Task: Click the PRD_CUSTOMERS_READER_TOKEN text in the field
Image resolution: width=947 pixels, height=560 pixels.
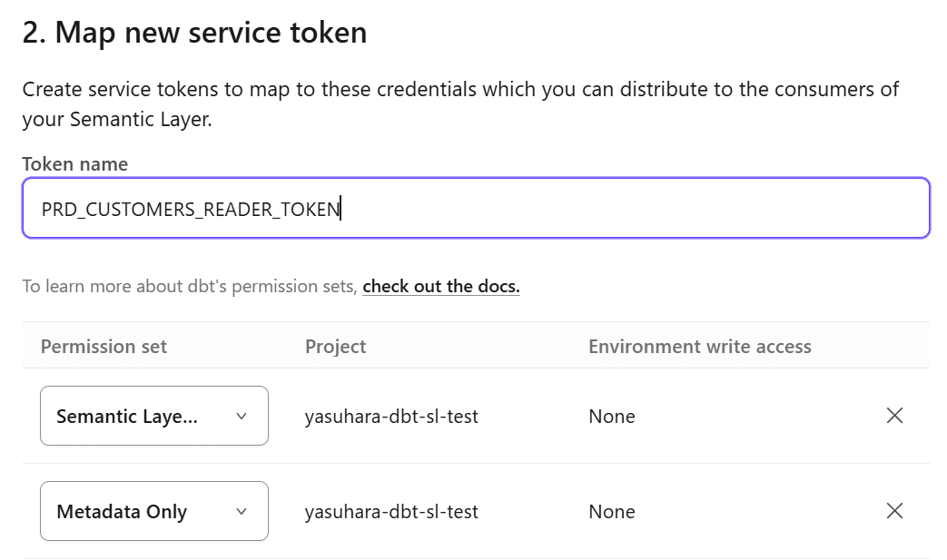Action: 191,210
